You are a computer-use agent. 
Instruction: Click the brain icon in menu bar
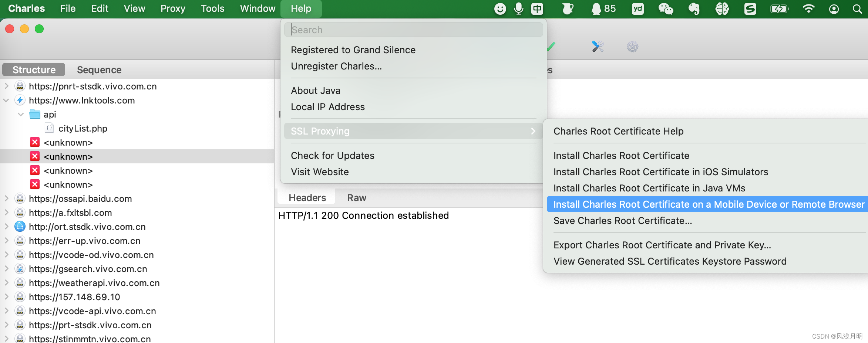coord(722,9)
